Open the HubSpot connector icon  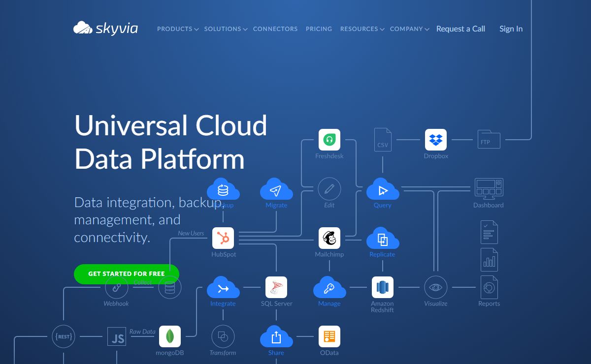223,238
